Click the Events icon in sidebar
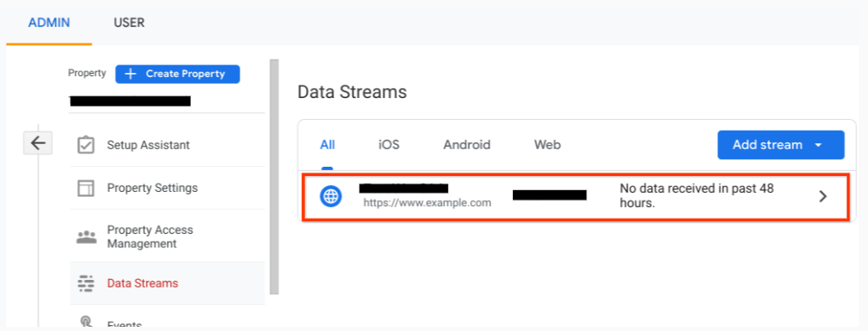The height and width of the screenshot is (331, 868). click(x=85, y=323)
